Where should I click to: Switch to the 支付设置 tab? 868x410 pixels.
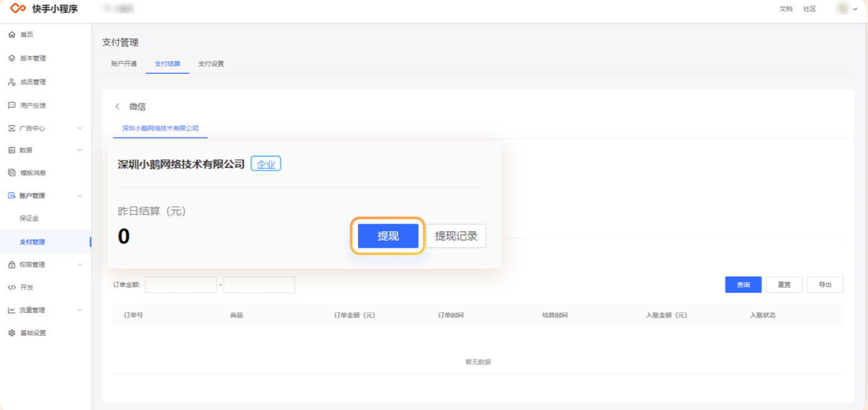click(x=211, y=64)
